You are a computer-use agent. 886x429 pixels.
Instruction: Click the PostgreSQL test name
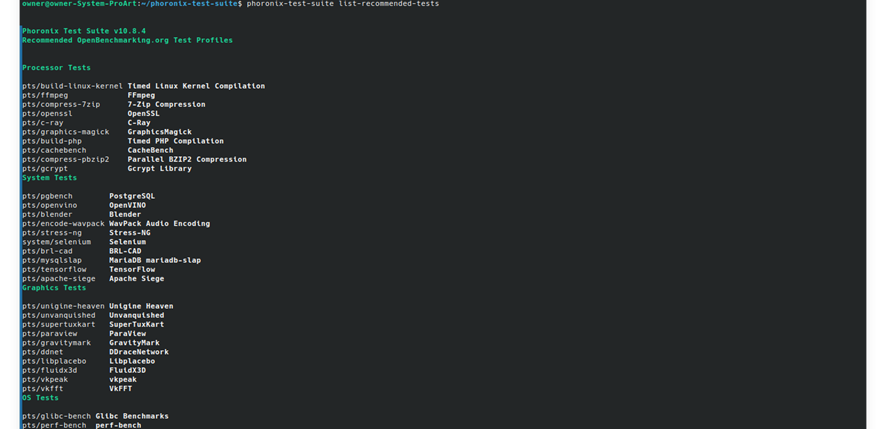point(132,196)
